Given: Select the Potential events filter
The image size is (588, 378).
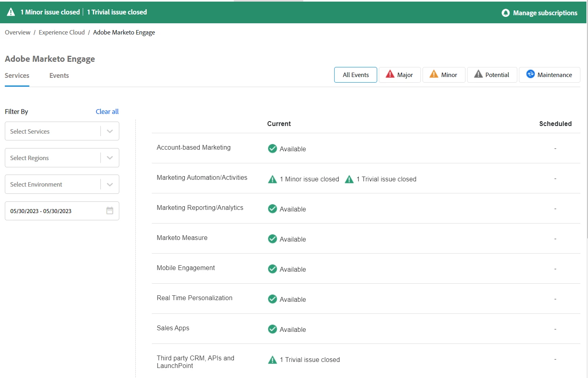Looking at the screenshot, I should (x=492, y=75).
